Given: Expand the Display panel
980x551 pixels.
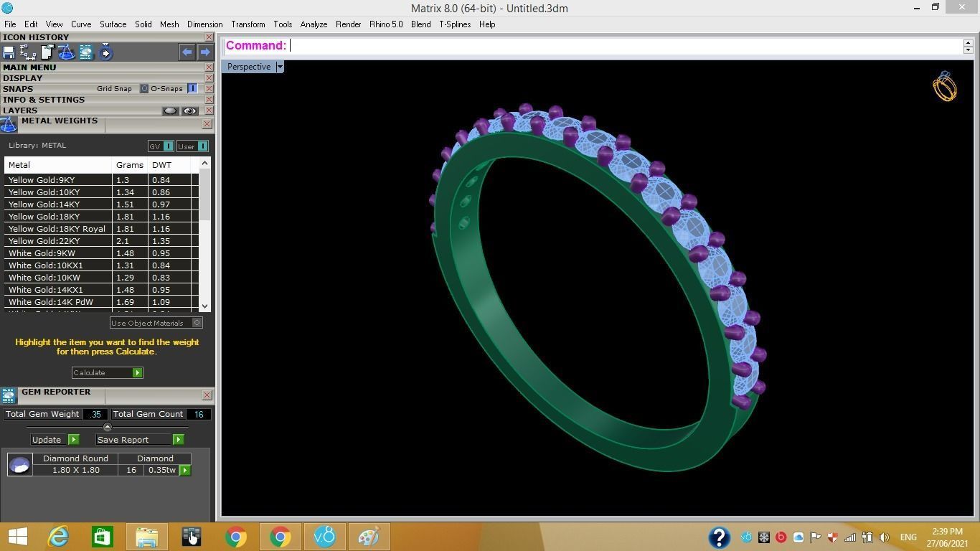Looking at the screenshot, I should click(22, 78).
